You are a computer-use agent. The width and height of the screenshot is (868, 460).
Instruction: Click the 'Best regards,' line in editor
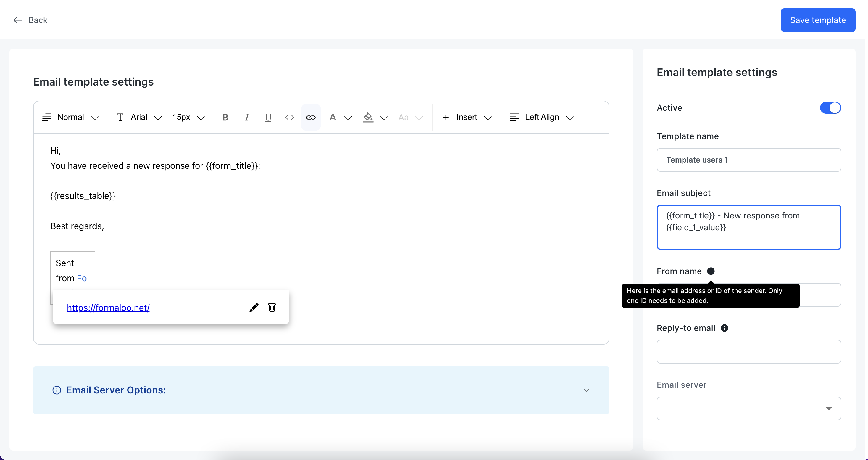pos(77,226)
